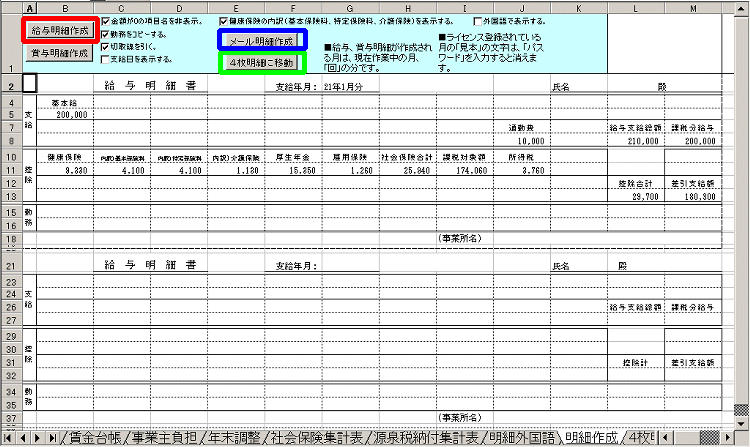Enable the 支給日を表示する checkbox

click(106, 59)
